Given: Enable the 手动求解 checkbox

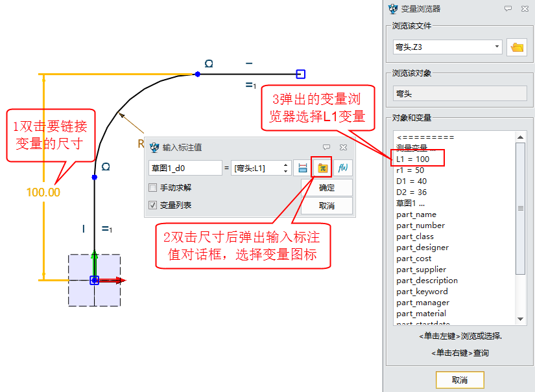Looking at the screenshot, I should click(x=153, y=188).
